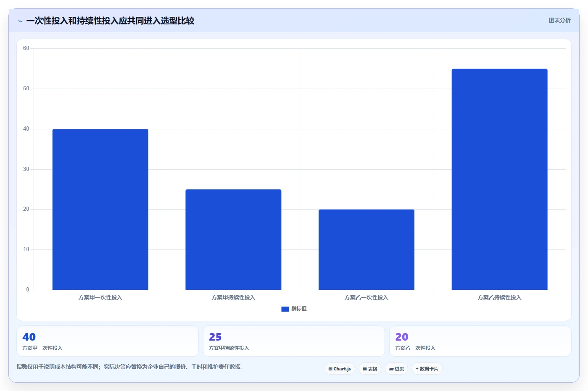Click the 进度 tag
This screenshot has width=588, height=391.
pos(396,369)
